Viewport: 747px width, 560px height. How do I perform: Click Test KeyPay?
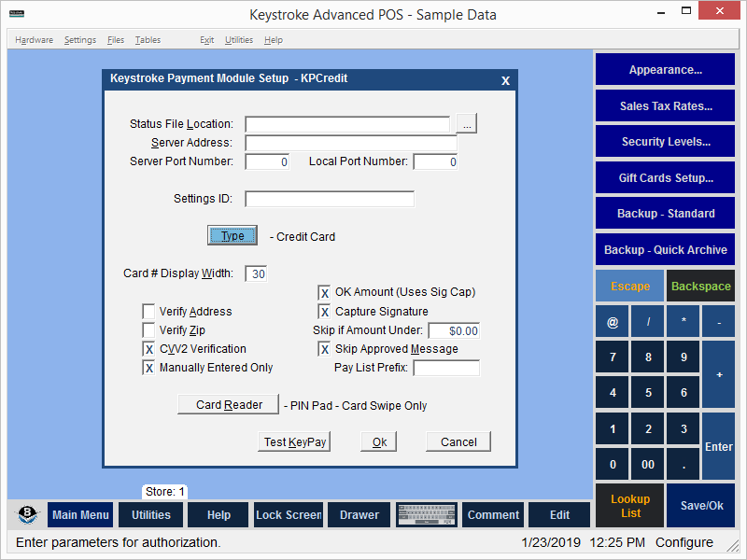point(293,441)
